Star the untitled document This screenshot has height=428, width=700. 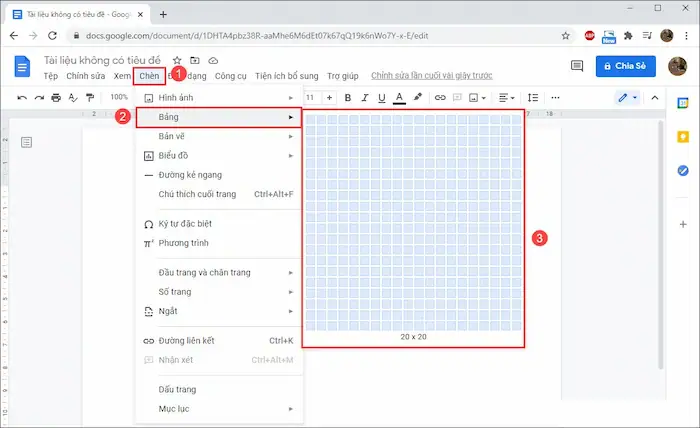177,60
